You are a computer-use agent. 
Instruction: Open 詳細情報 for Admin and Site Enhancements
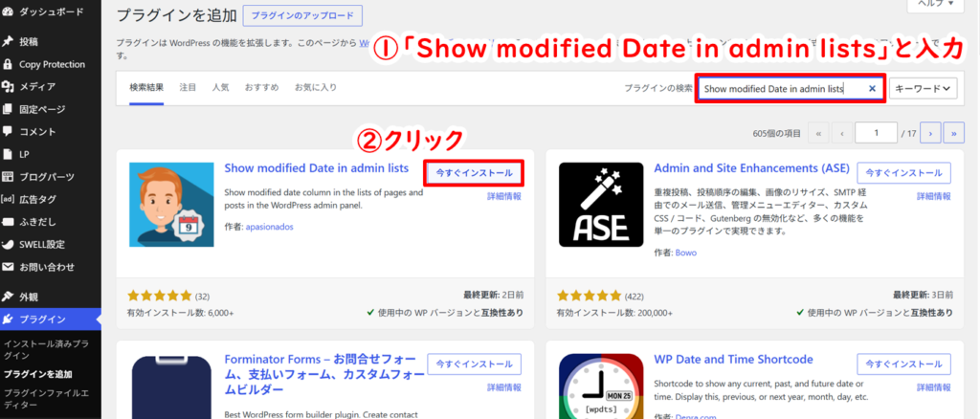[x=934, y=196]
